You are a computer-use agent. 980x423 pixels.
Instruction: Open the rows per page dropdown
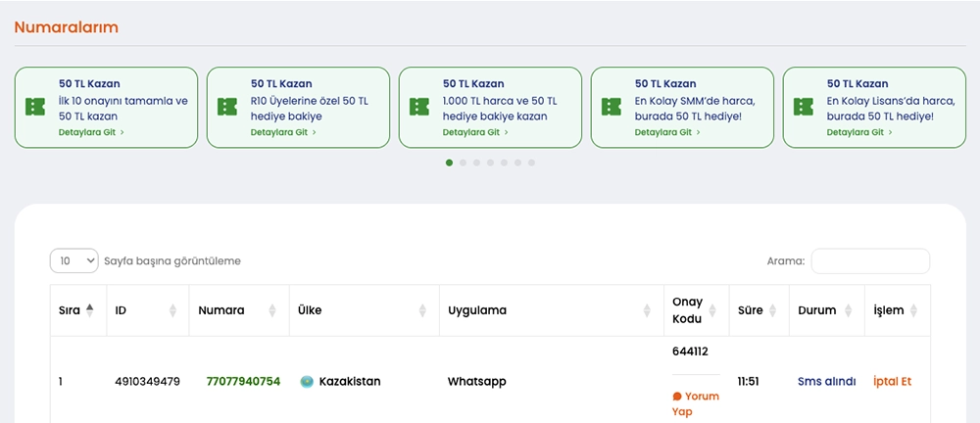coord(74,261)
